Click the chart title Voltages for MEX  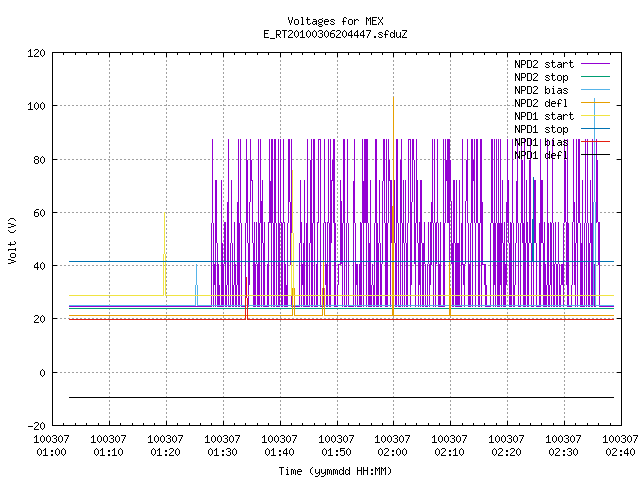[x=335, y=21]
